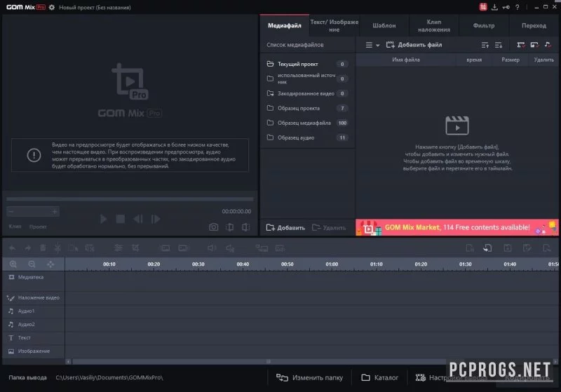Select Закодированное видео folder

coord(307,93)
